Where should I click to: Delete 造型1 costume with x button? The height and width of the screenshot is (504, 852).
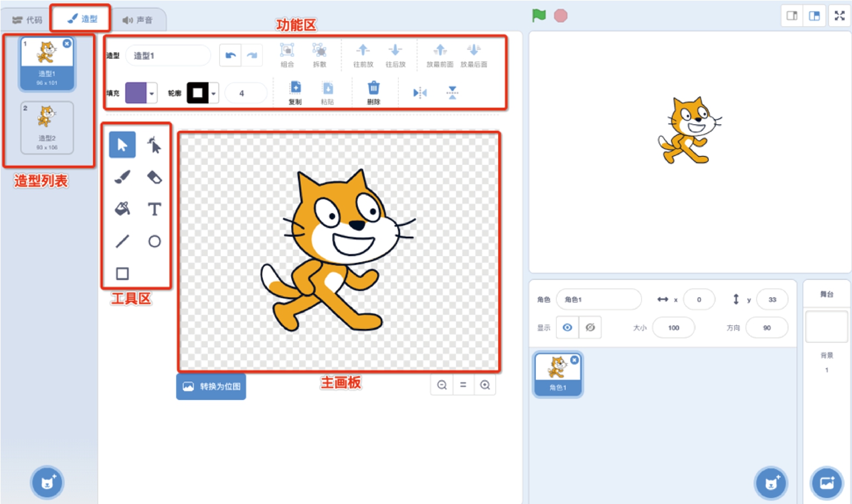pos(67,43)
